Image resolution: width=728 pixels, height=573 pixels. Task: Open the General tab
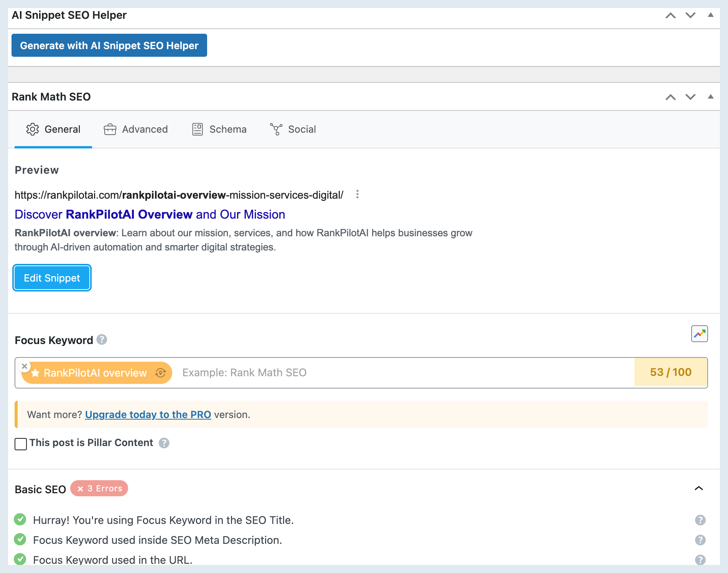(x=53, y=129)
